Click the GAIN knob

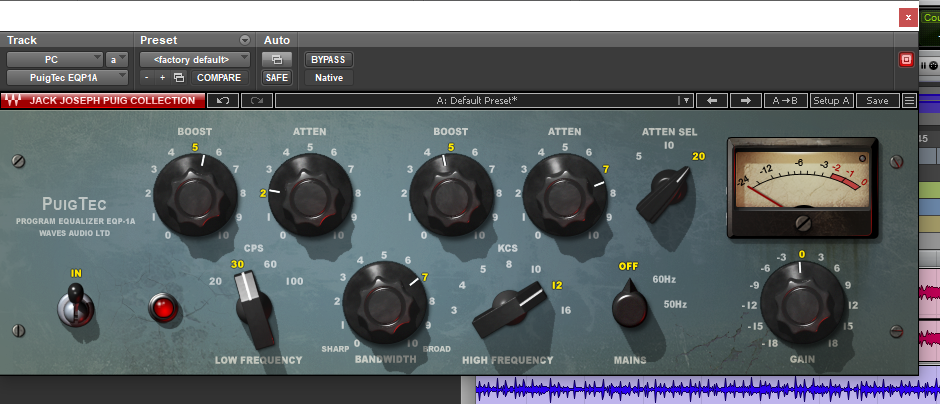coord(802,302)
